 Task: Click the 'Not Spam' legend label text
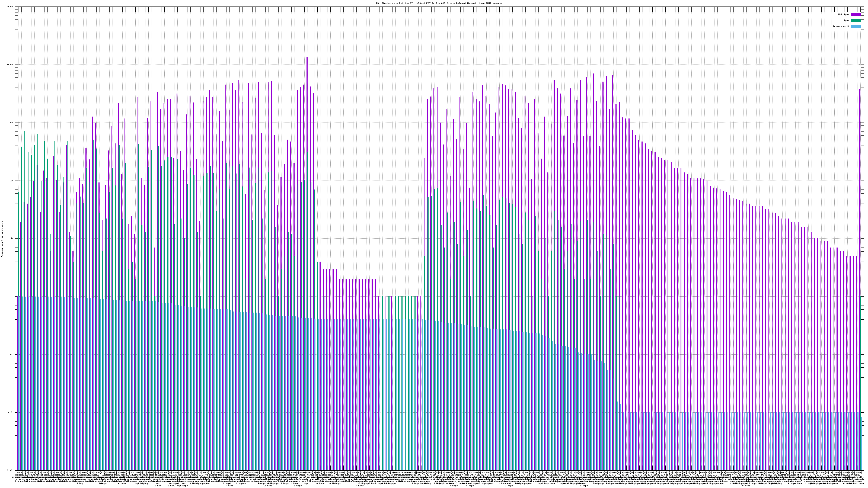pos(844,14)
